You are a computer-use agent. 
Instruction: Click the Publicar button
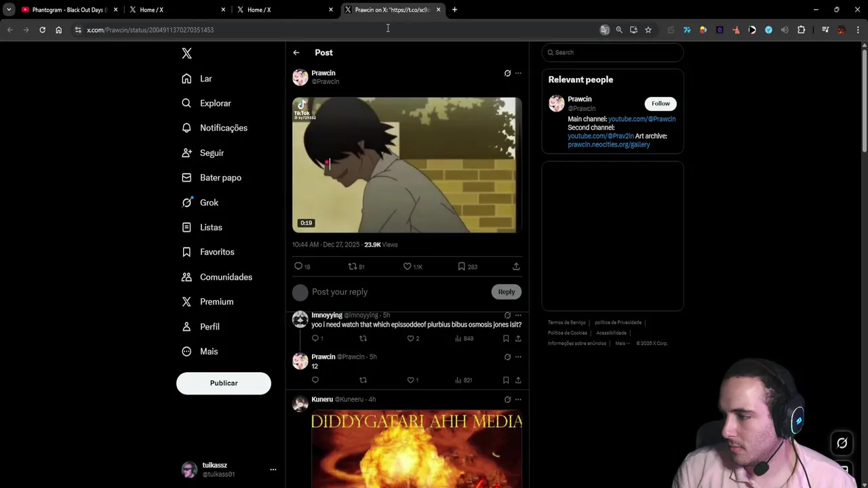(x=224, y=383)
